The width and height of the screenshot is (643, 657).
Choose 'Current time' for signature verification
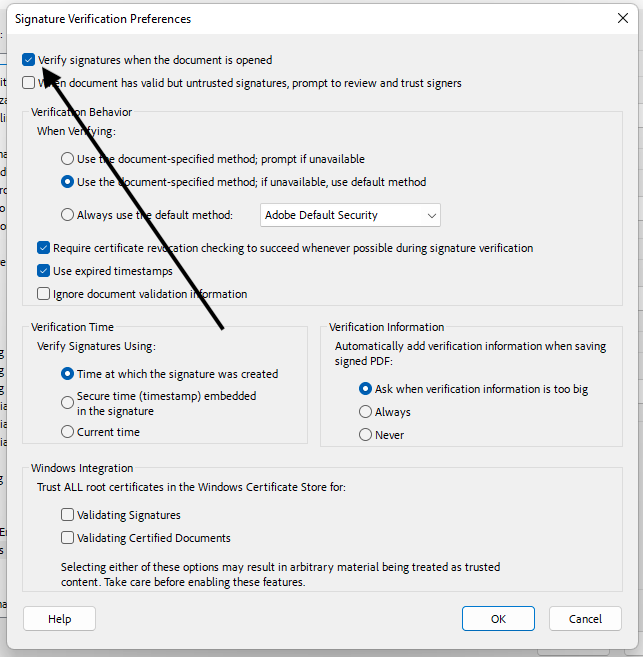pos(67,432)
